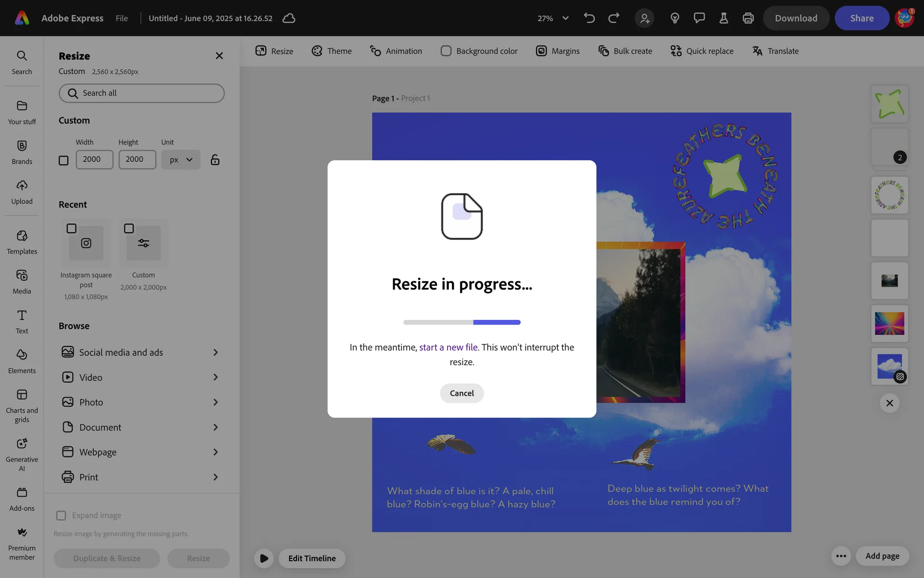Cancel the resize in progress
Viewport: 924px width, 578px height.
click(x=462, y=393)
